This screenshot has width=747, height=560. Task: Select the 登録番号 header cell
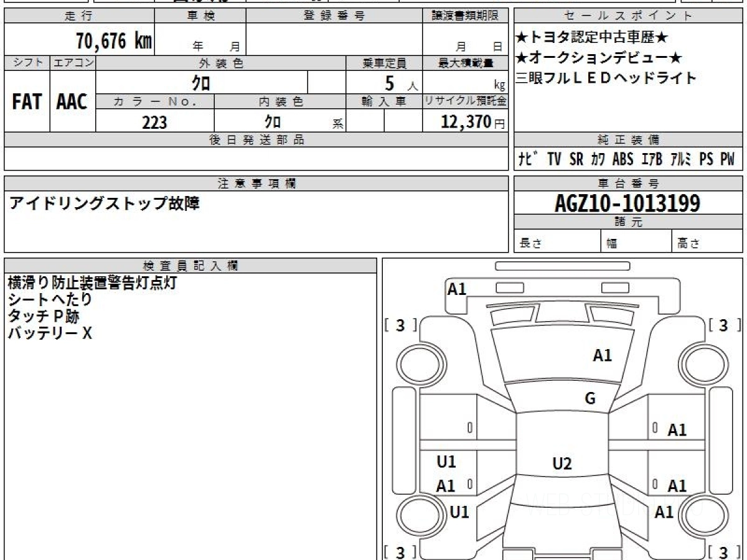point(334,16)
